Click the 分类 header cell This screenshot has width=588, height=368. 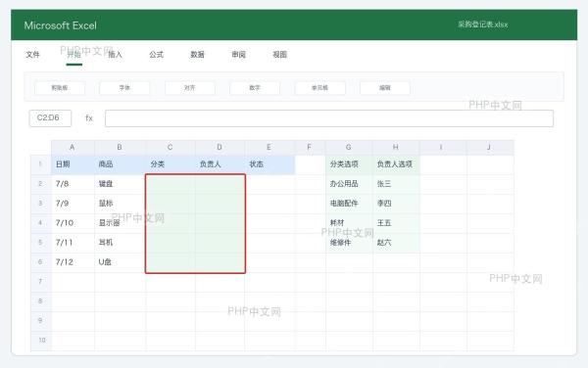coord(171,164)
